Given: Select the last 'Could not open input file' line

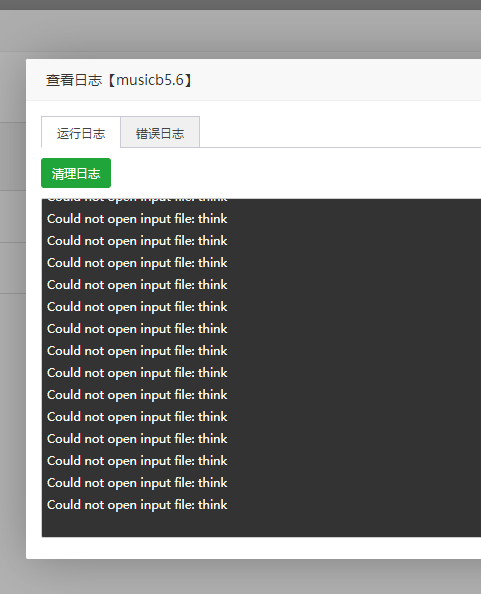Looking at the screenshot, I should coord(137,505).
